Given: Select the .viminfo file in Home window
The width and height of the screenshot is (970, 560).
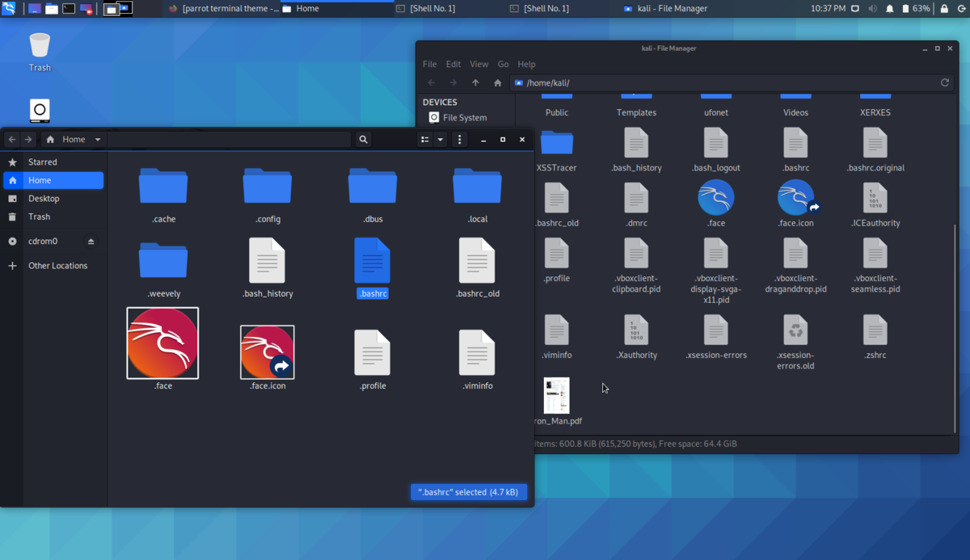Looking at the screenshot, I should (478, 360).
